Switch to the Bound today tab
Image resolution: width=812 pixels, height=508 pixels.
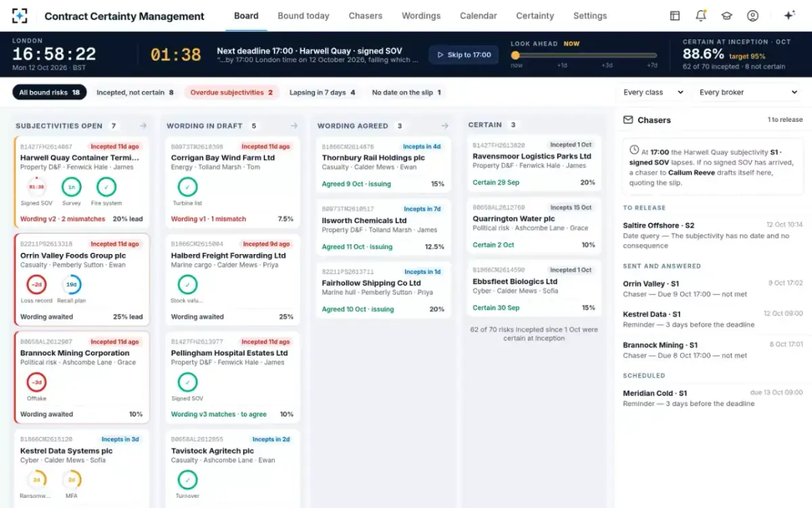coord(303,16)
